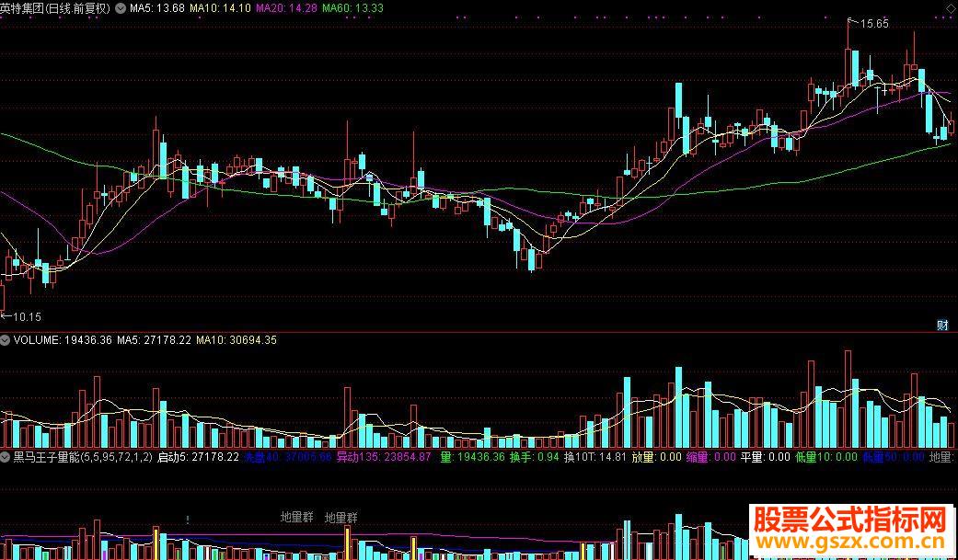
Task: Click the 英特集团(日线.前复权) chart title
Action: pyautogui.click(x=55, y=8)
